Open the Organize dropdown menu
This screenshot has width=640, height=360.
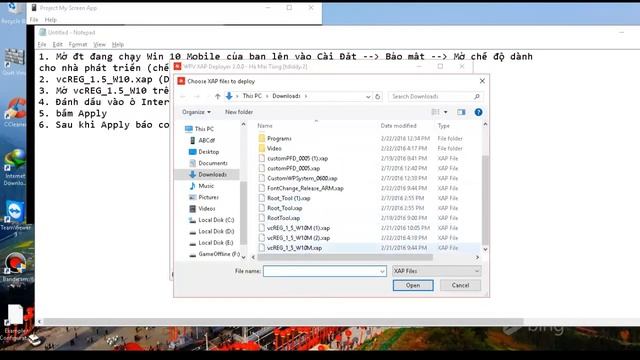coord(196,112)
